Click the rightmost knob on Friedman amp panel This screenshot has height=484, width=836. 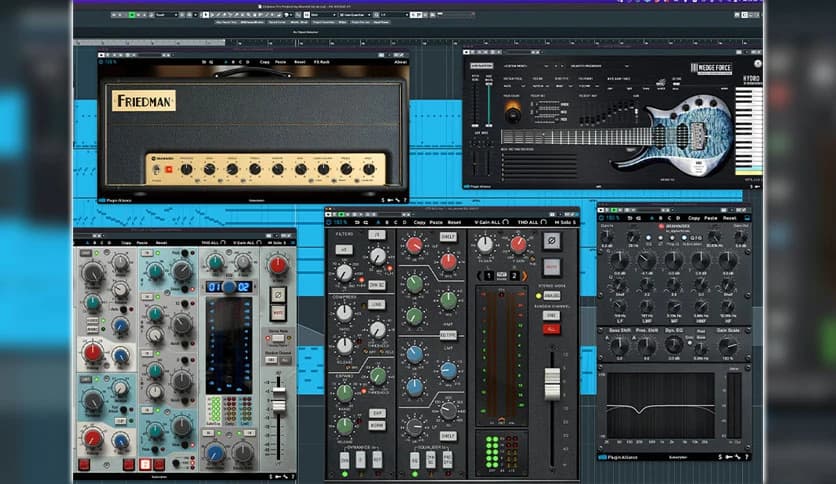[x=368, y=170]
